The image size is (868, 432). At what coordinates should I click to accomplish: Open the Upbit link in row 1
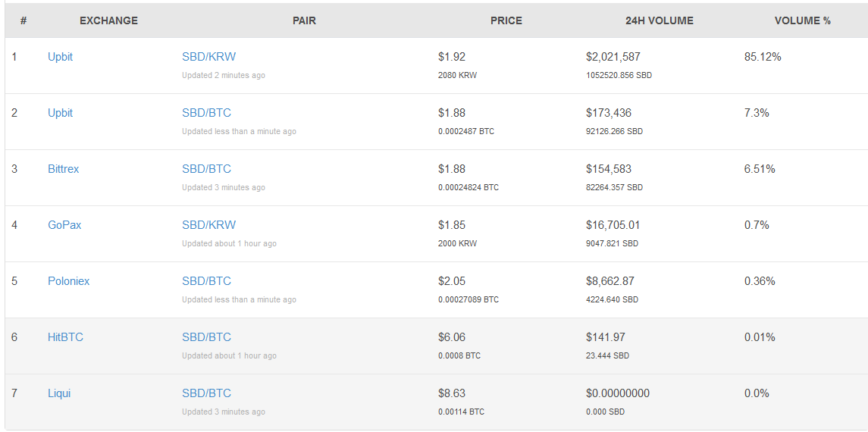click(x=60, y=57)
